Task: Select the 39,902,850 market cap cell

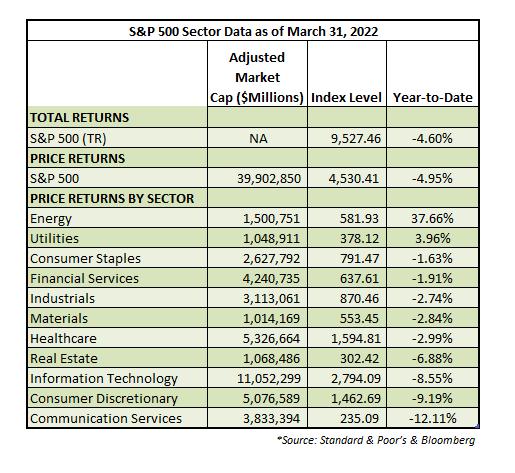Action: coord(269,178)
